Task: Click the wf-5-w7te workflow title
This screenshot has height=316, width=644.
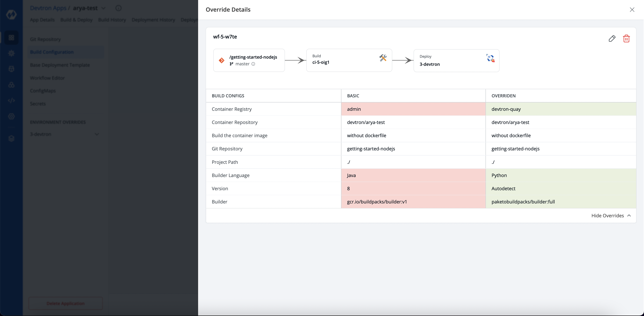Action: click(x=225, y=36)
